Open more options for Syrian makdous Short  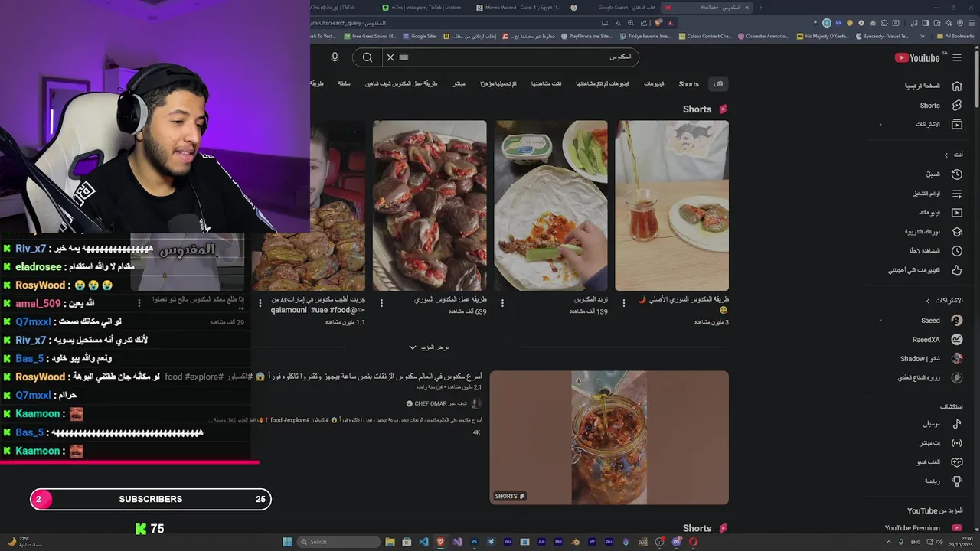coord(381,303)
